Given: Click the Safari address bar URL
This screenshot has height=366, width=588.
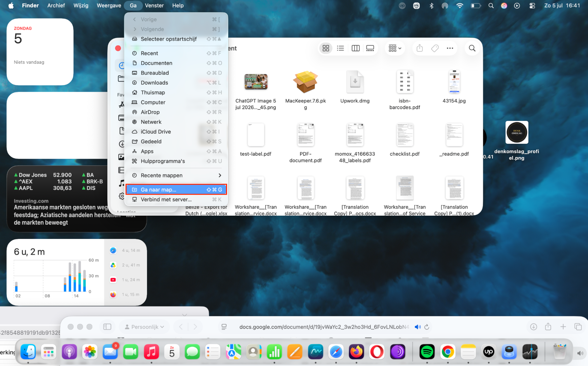Looking at the screenshot, I should click(x=324, y=327).
